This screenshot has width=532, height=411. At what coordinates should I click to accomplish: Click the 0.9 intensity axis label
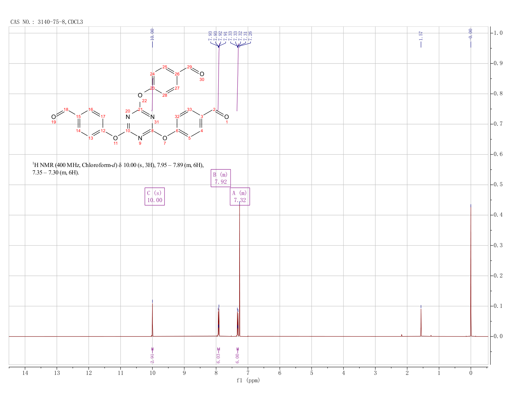pos(498,63)
